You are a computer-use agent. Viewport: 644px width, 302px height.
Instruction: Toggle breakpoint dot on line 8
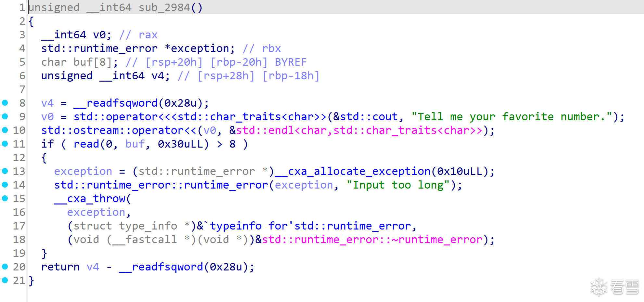(x=5, y=103)
